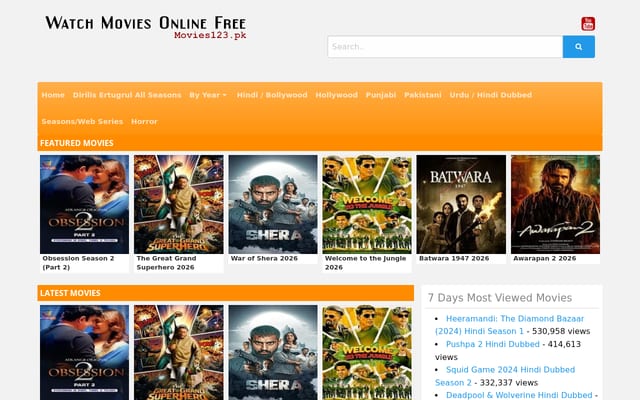Open Dirilis Ertugrul All Seasons

[x=127, y=95]
